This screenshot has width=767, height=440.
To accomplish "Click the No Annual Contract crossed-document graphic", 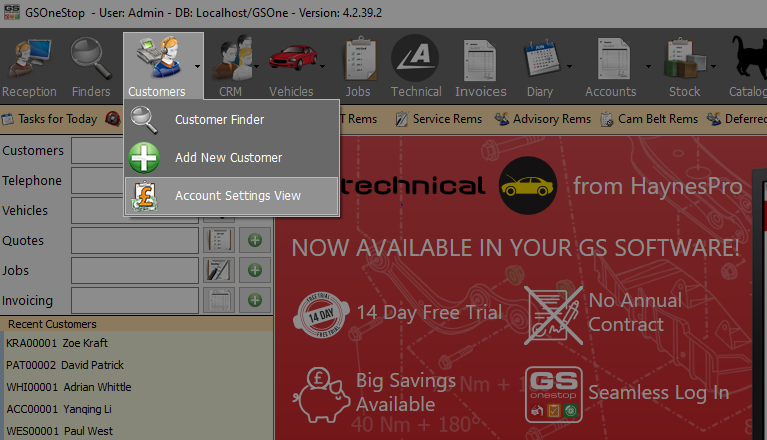I will (x=553, y=315).
